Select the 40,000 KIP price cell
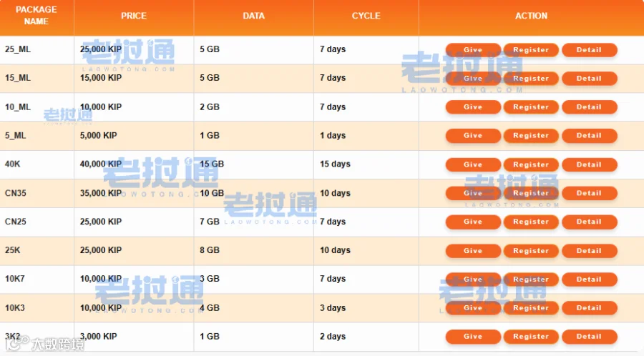 pyautogui.click(x=101, y=164)
